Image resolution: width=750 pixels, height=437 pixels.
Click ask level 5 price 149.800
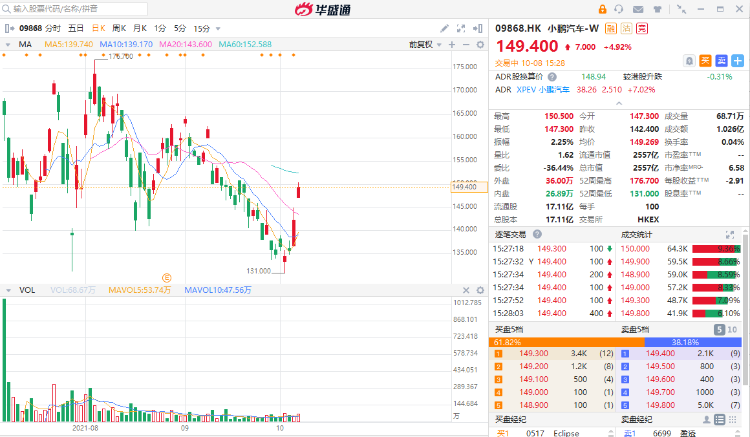(661, 405)
